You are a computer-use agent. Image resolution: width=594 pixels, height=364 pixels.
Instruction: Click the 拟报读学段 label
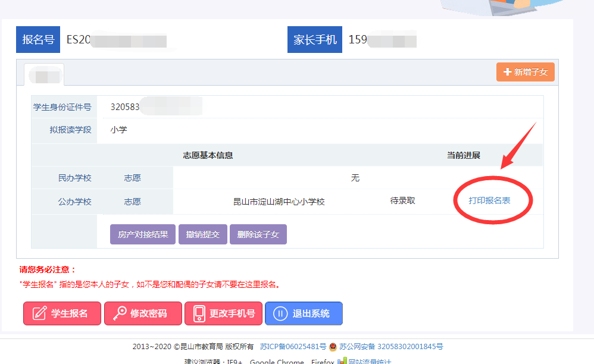(70, 130)
